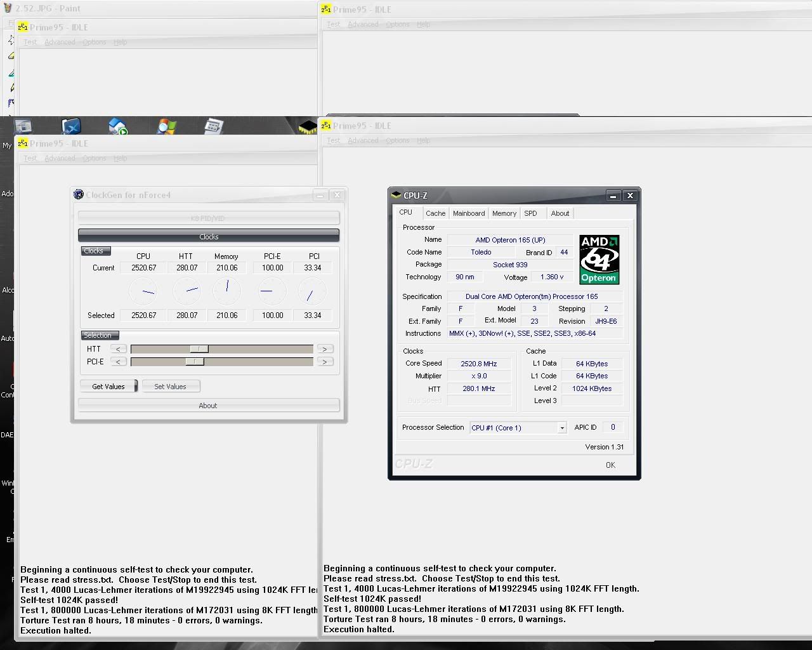Click the HTT increase arrow in ClockGen
Viewport: 812px width, 650px height.
click(x=325, y=349)
